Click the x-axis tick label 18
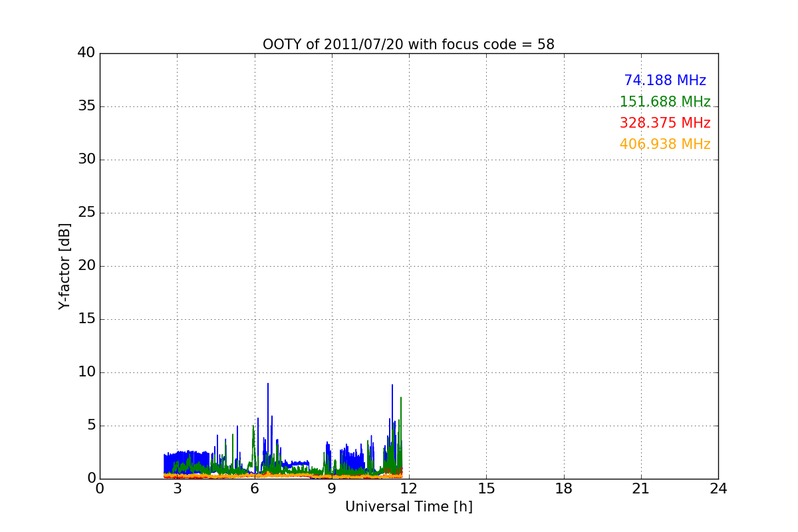 [x=564, y=488]
